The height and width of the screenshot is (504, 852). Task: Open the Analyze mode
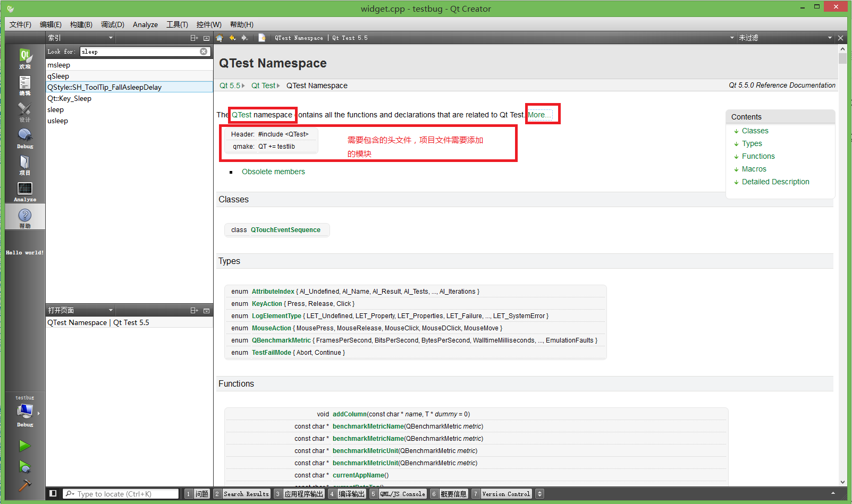25,191
